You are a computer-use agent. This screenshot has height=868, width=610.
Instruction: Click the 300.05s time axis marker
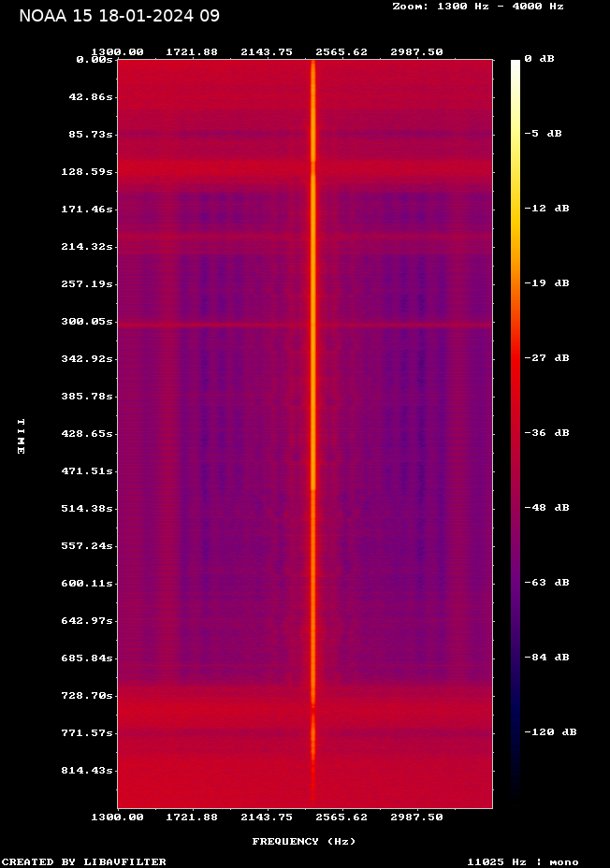[x=87, y=322]
